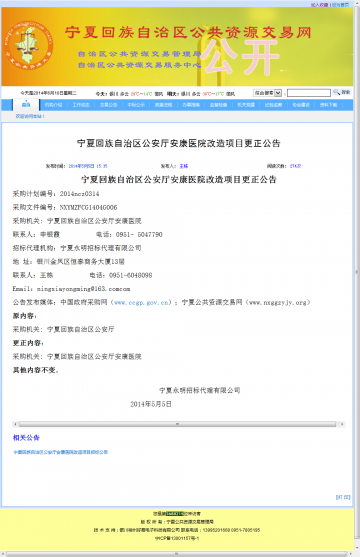This screenshot has width=360, height=557.
Task: Click the publisher name link after 发布人
Action: 184,166
